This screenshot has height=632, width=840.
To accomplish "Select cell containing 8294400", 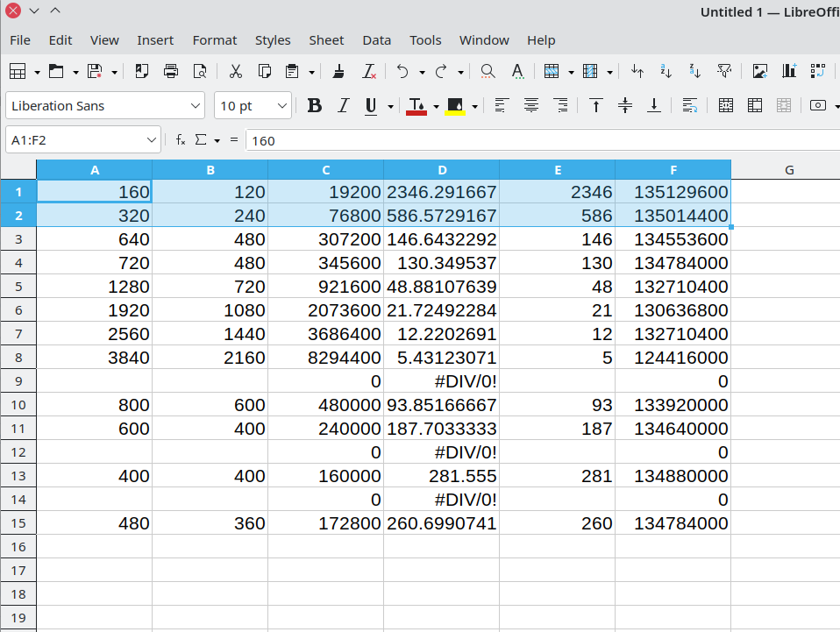I will tap(325, 358).
